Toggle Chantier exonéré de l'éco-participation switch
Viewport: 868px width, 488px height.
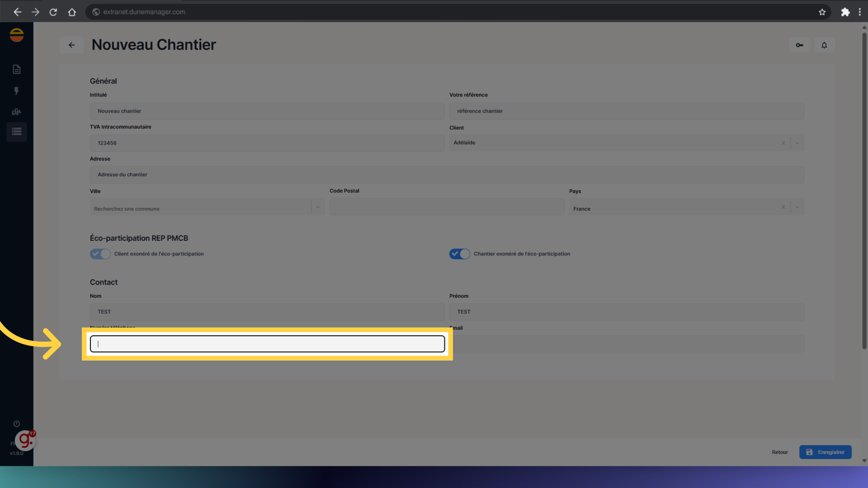coord(459,254)
